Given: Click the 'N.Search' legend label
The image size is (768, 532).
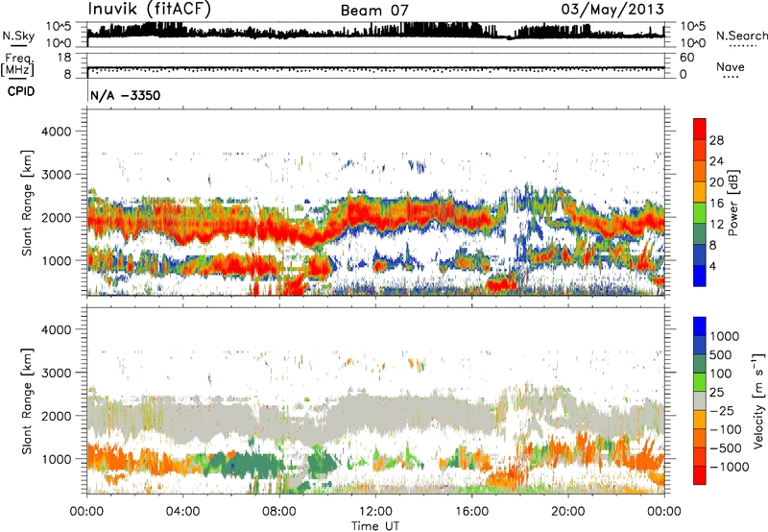Looking at the screenshot, I should point(741,36).
